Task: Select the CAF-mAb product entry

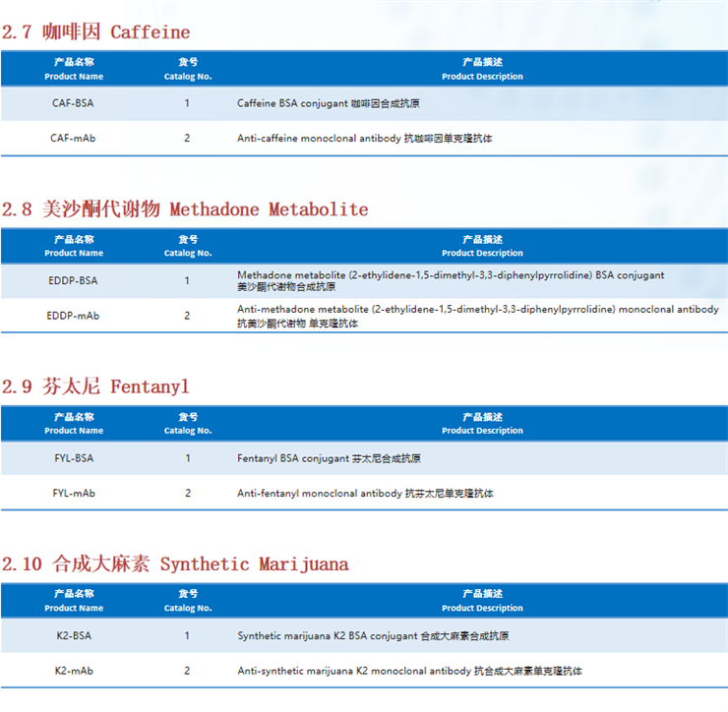Action: click(x=73, y=139)
